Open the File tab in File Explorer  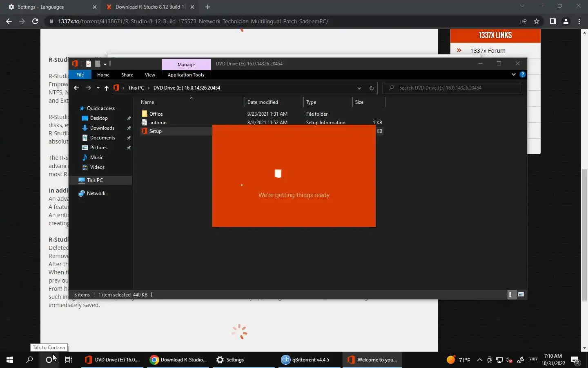tap(80, 75)
